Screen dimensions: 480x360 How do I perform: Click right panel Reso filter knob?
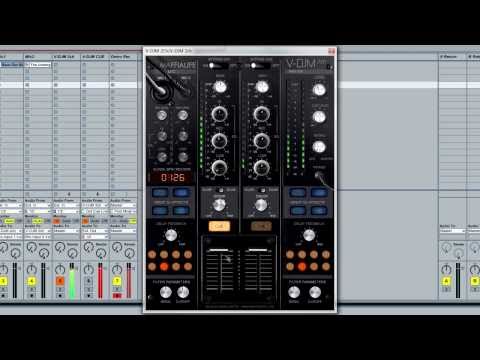click(x=294, y=292)
